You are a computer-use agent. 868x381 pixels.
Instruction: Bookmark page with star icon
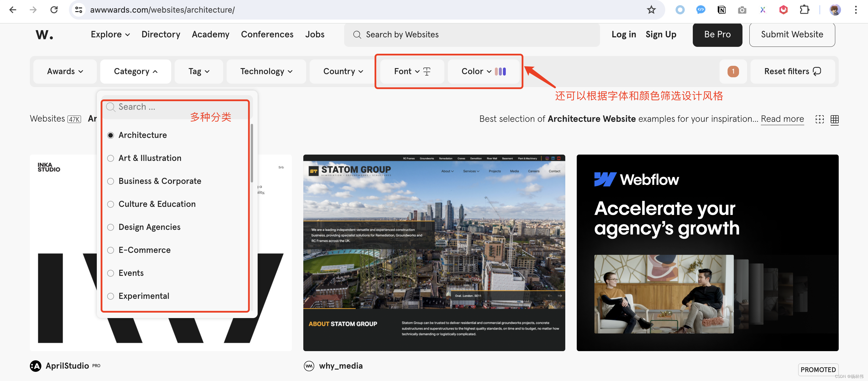tap(651, 10)
